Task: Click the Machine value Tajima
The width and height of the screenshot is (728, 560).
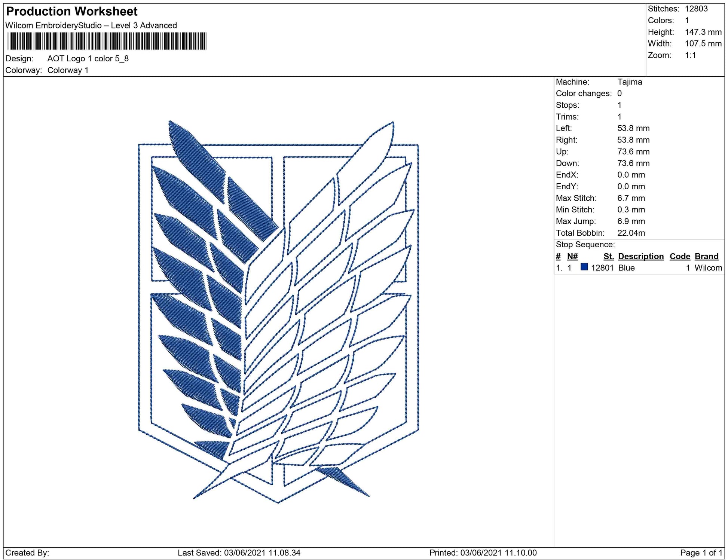Action: [x=629, y=82]
